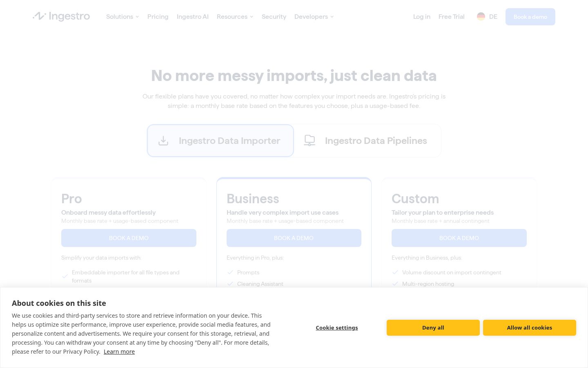Deny all cookies
The width and height of the screenshot is (588, 368).
pyautogui.click(x=433, y=328)
